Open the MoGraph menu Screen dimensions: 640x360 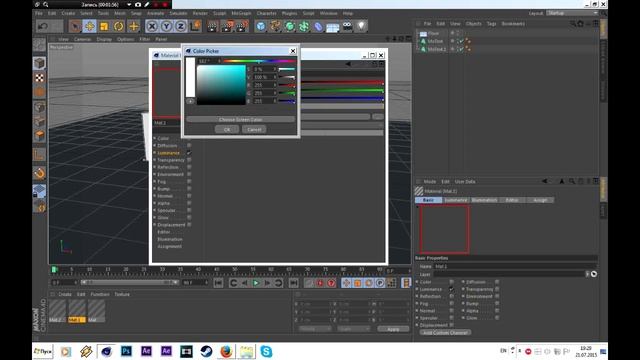(241, 13)
